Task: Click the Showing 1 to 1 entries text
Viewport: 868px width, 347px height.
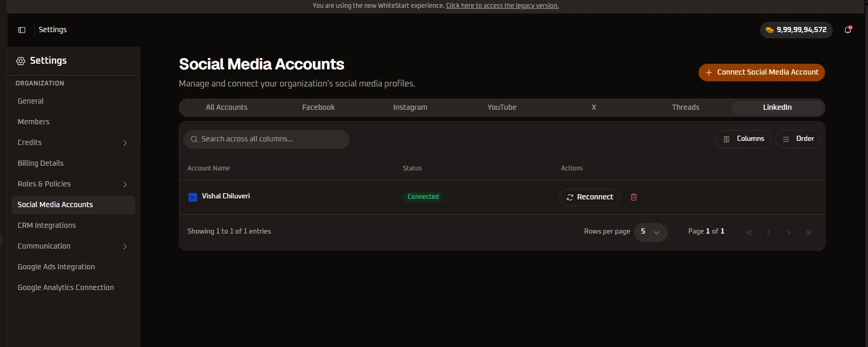Action: 229,232
